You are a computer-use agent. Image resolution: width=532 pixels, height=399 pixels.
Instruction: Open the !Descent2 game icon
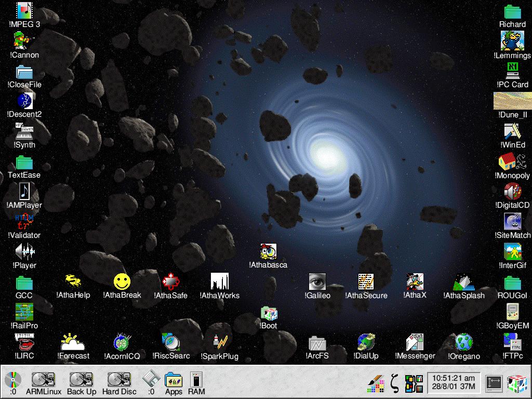tap(24, 101)
